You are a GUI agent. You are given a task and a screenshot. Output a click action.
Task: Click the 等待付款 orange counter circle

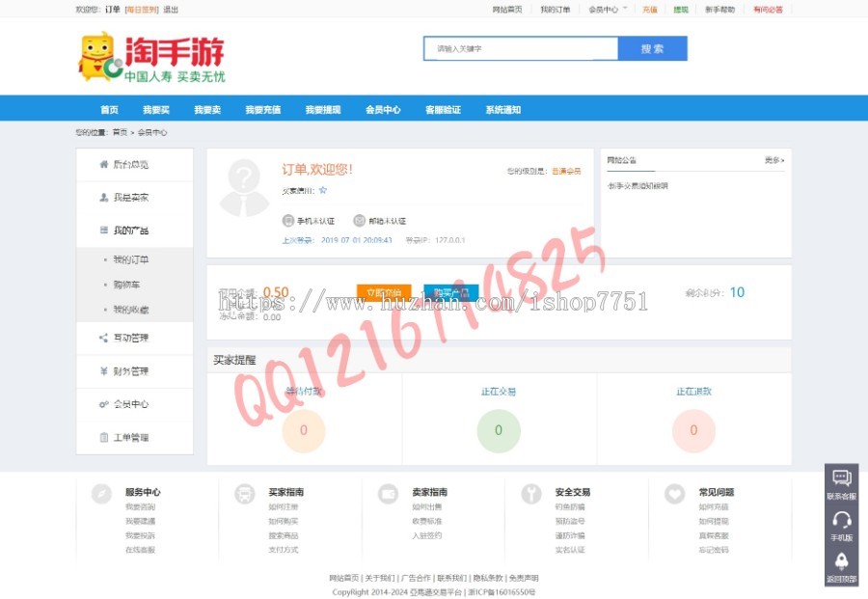click(304, 431)
